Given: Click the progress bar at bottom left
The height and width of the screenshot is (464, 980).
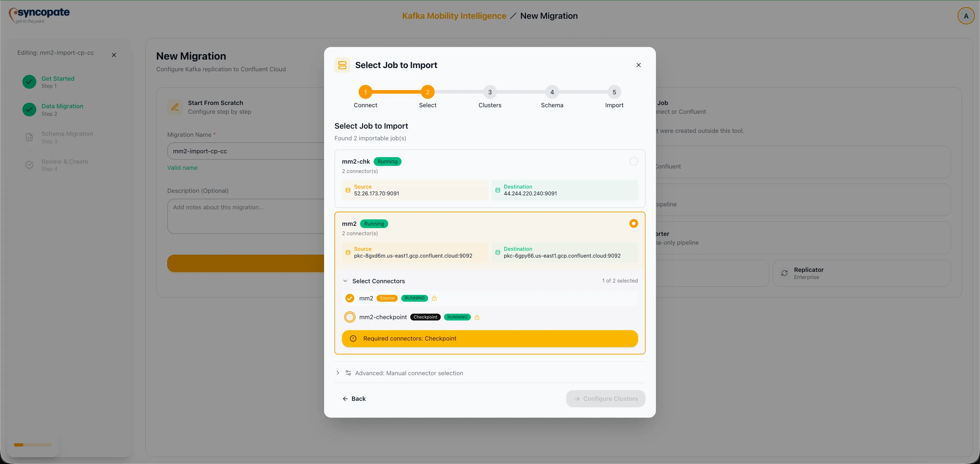Looking at the screenshot, I should click(32, 445).
